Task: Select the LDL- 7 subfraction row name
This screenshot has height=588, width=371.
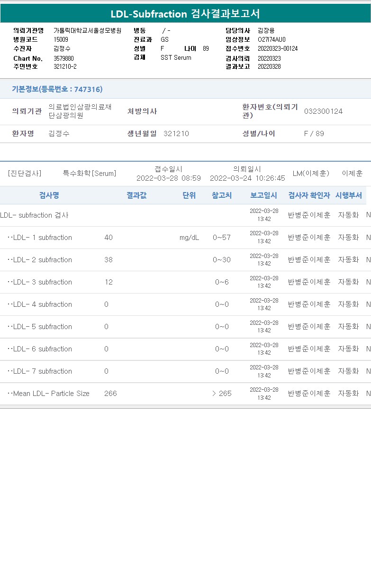Action: coord(40,371)
